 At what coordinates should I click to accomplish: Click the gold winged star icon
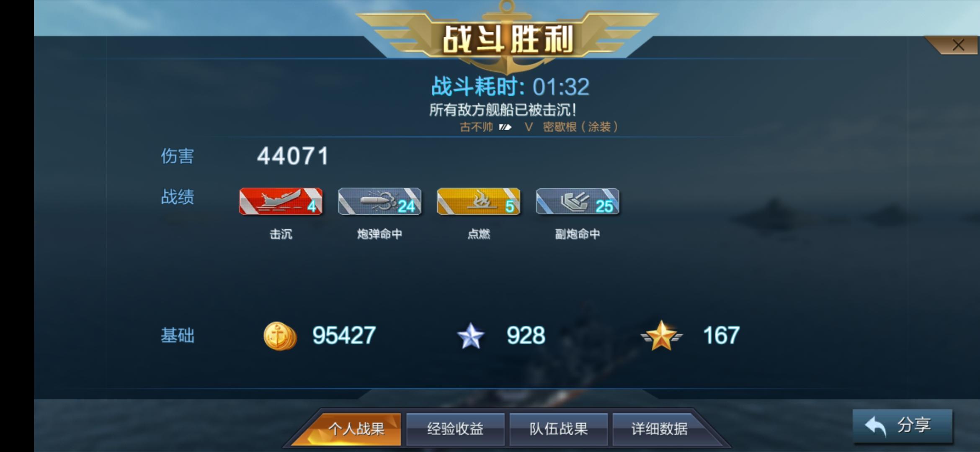(x=661, y=336)
